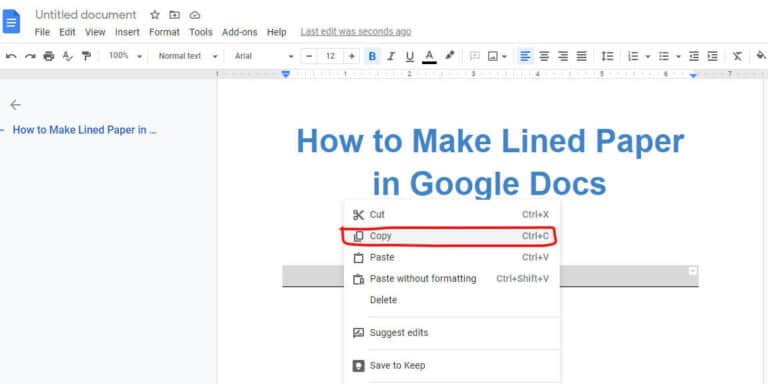Toggle Bold formatting button
Image resolution: width=768 pixels, height=384 pixels.
(372, 56)
